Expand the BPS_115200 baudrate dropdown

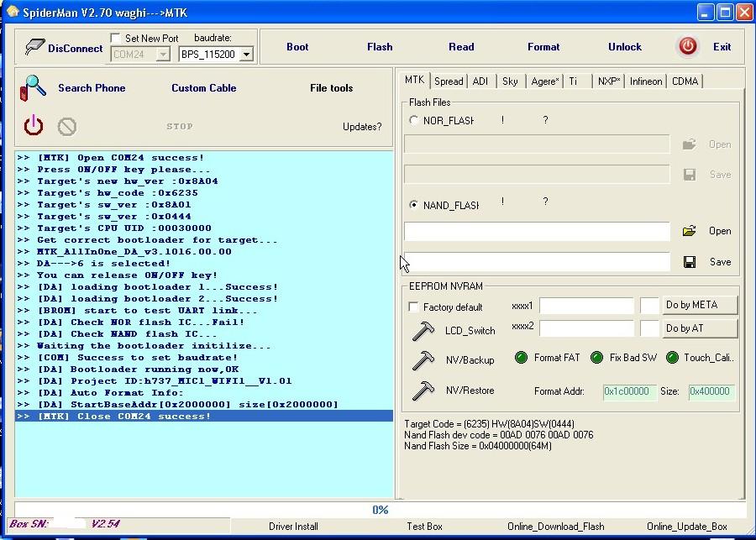pos(246,55)
